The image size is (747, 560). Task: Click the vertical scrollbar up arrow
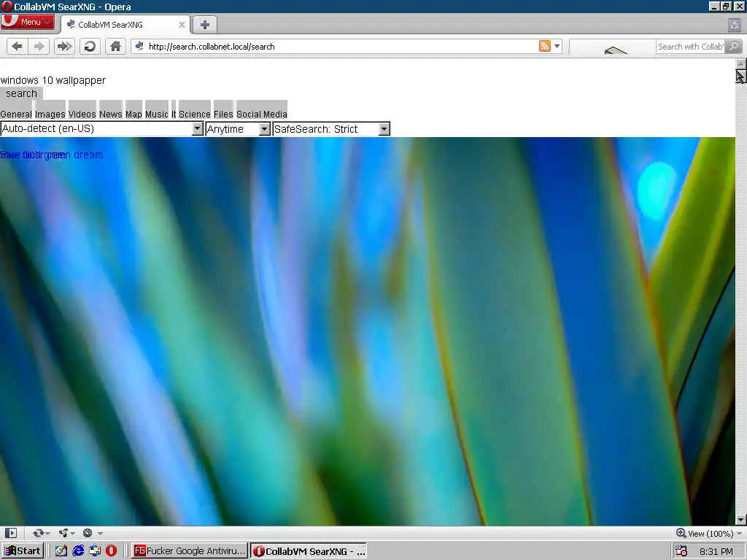[741, 63]
